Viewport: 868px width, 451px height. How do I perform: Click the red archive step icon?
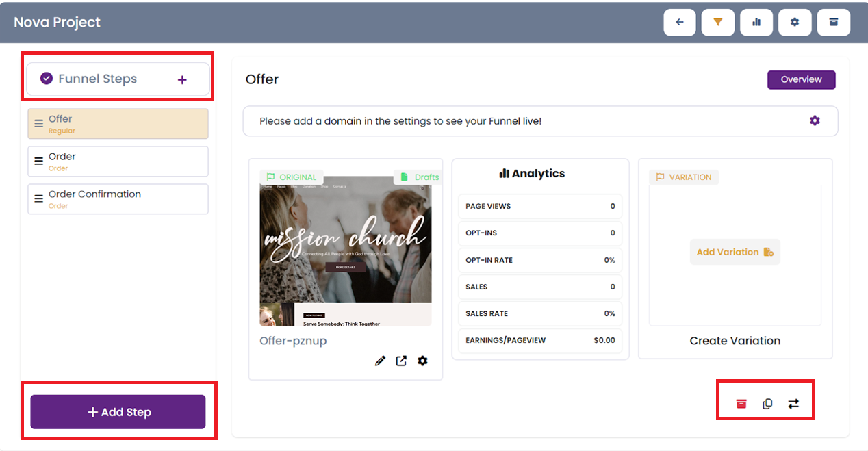741,404
